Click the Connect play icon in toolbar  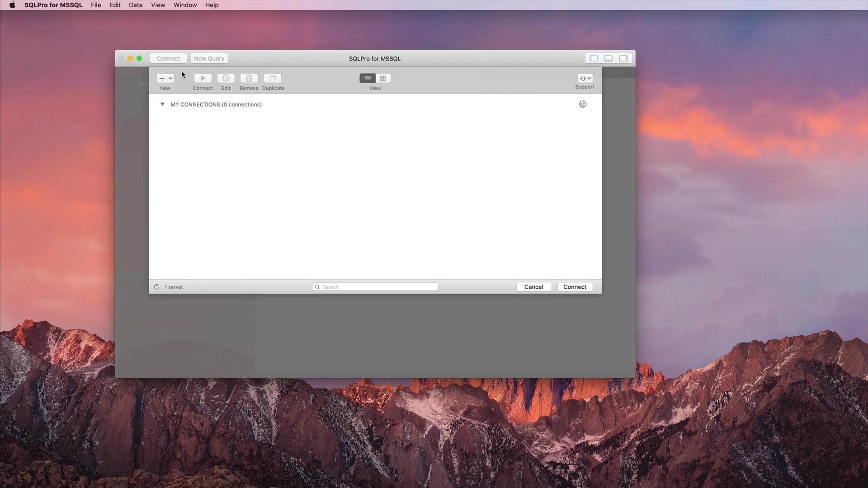click(x=203, y=78)
